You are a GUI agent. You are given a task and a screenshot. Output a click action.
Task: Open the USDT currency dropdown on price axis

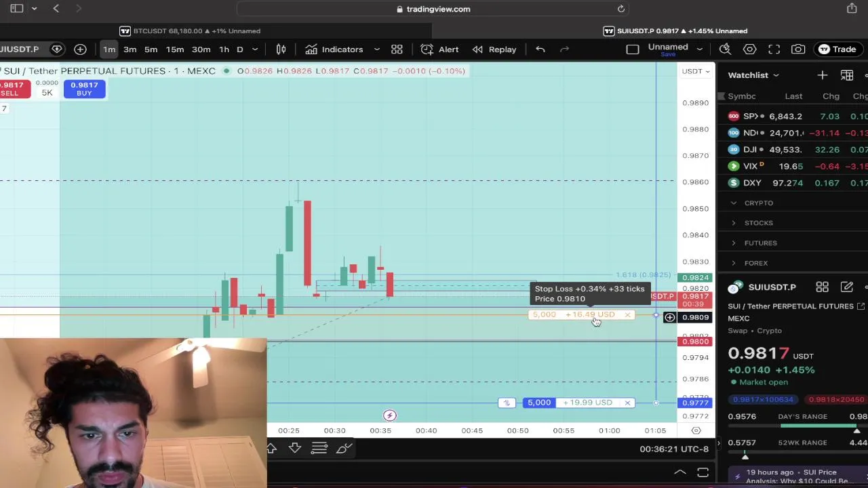tap(696, 71)
